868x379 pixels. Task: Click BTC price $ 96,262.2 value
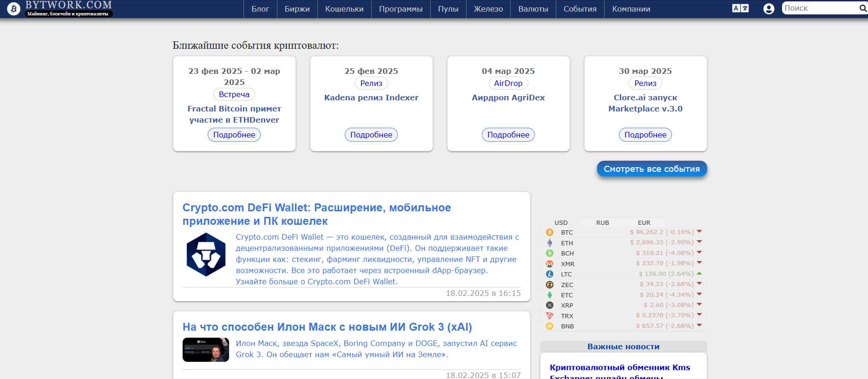click(x=662, y=232)
